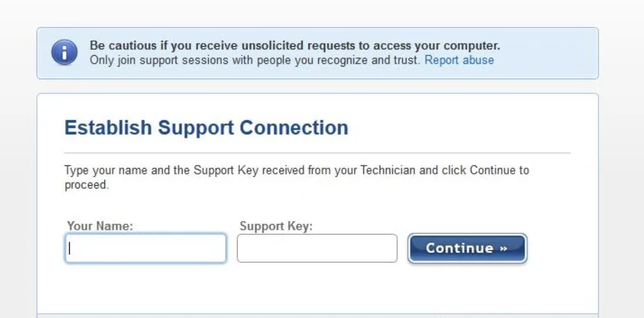The image size is (644, 318).
Task: Click the "Type your name" instruction paragraph
Action: pyautogui.click(x=297, y=178)
